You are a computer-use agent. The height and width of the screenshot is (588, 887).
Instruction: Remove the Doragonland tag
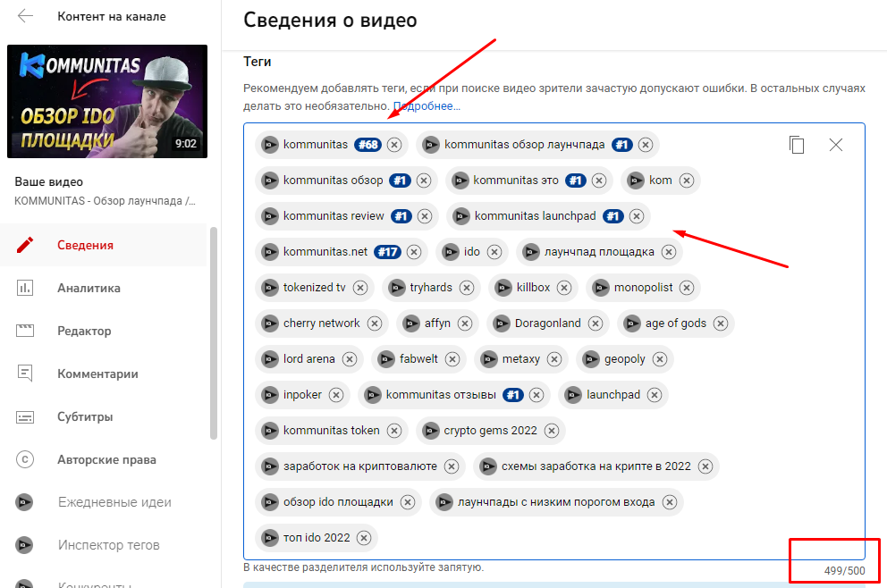click(596, 323)
